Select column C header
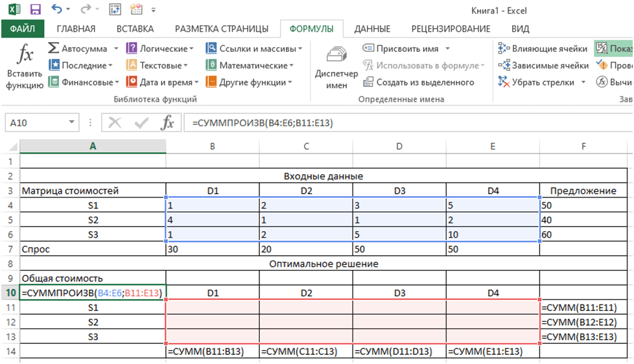Image resolution: width=634 pixels, height=364 pixels. point(306,146)
